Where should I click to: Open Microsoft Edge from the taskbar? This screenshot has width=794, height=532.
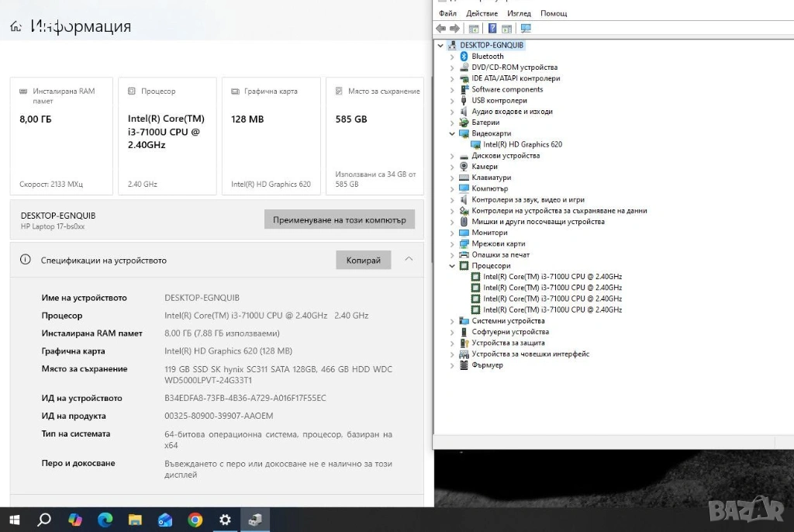coord(105,520)
